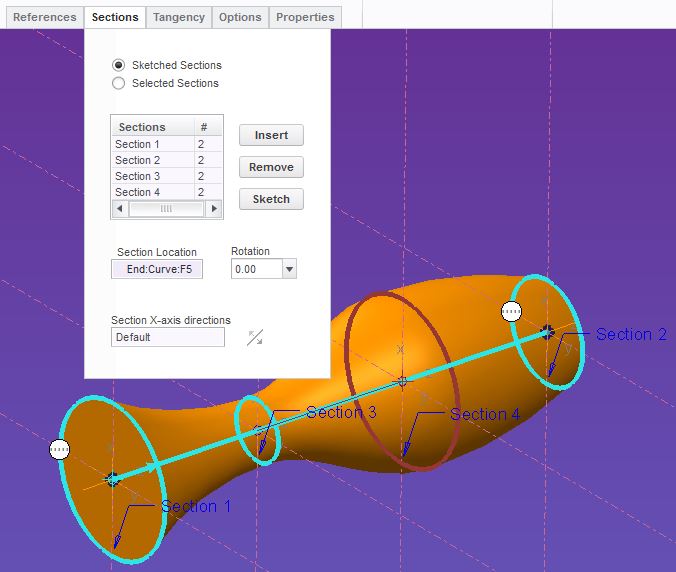Click the Sketch button

pos(271,199)
